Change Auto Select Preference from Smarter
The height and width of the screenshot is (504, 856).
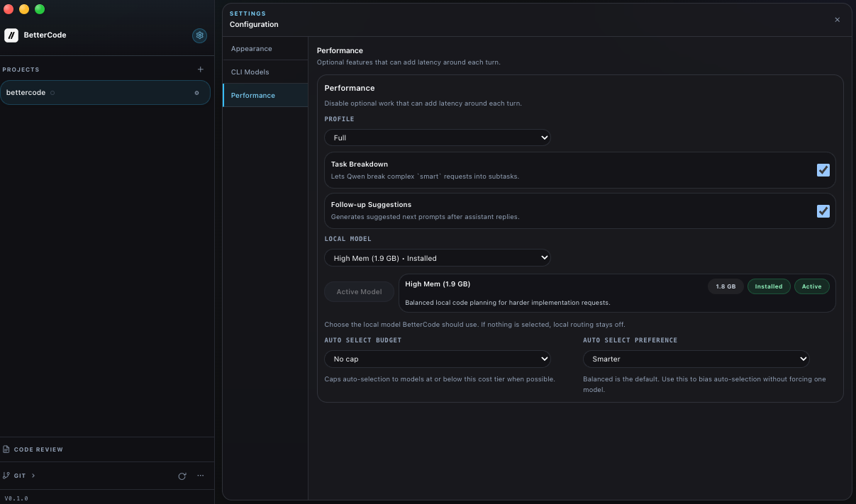tap(696, 359)
